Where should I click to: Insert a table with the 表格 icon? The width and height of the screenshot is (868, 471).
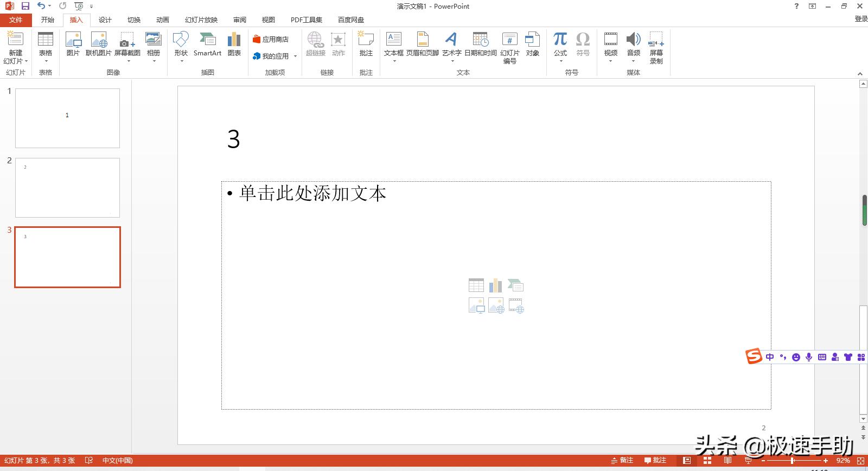[46, 39]
